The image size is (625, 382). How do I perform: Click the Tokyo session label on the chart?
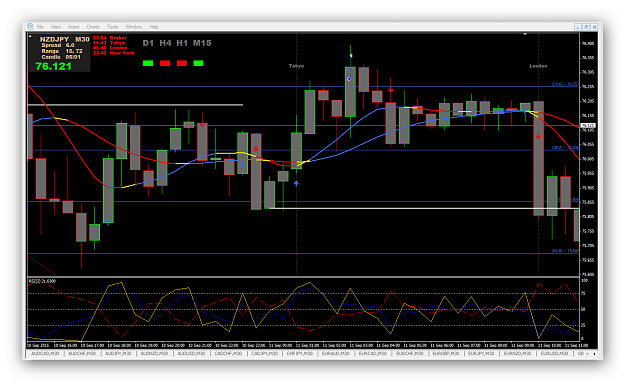click(x=296, y=66)
